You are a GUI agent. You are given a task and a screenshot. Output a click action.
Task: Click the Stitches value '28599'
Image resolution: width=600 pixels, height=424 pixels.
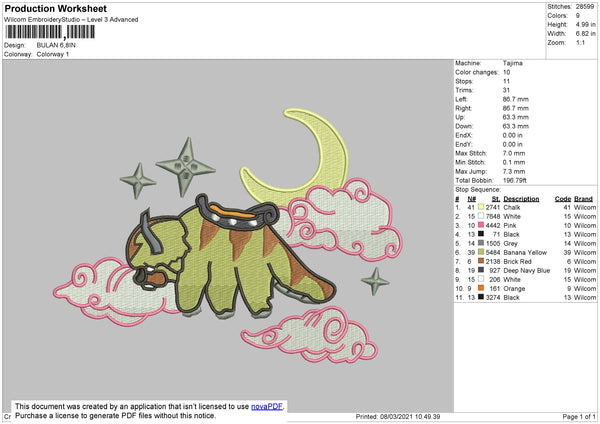(585, 7)
